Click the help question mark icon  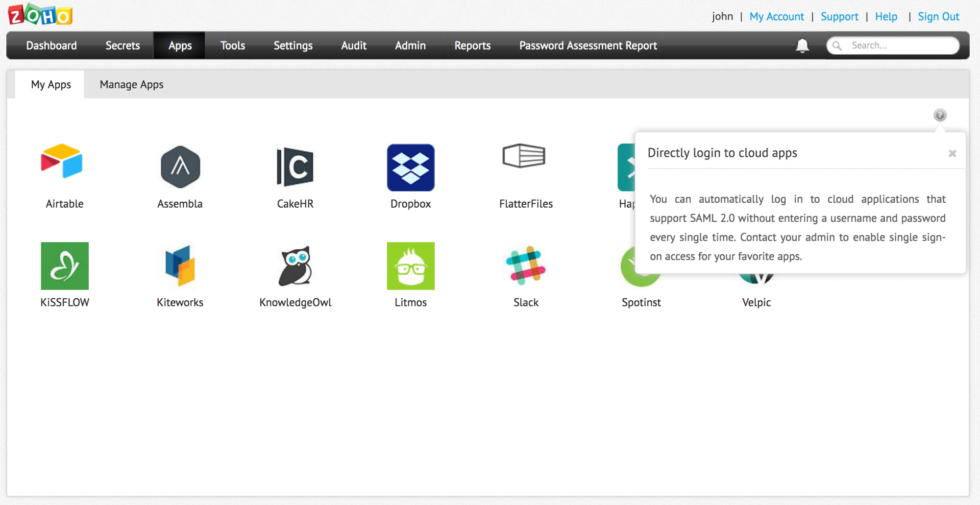[940, 115]
